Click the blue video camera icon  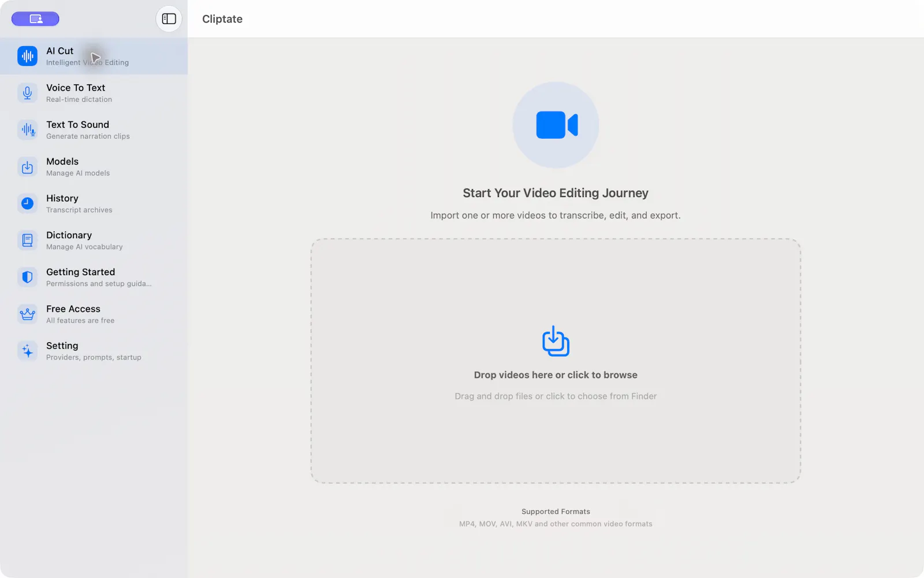556,125
